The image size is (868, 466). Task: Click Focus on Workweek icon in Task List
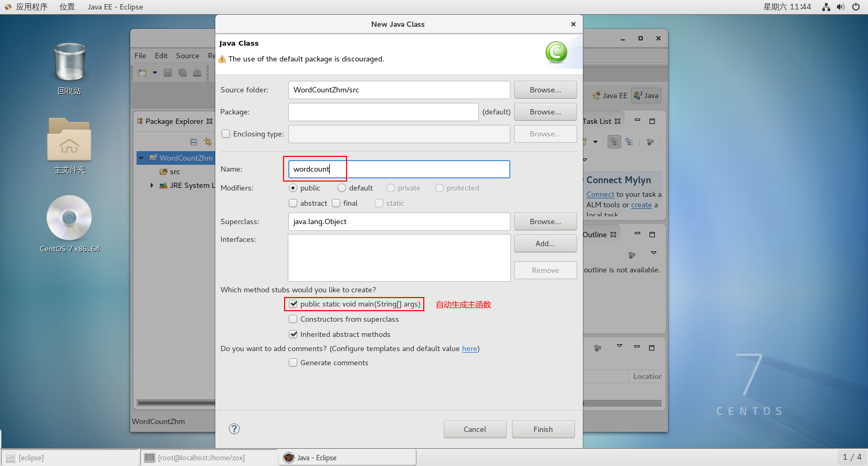650,142
